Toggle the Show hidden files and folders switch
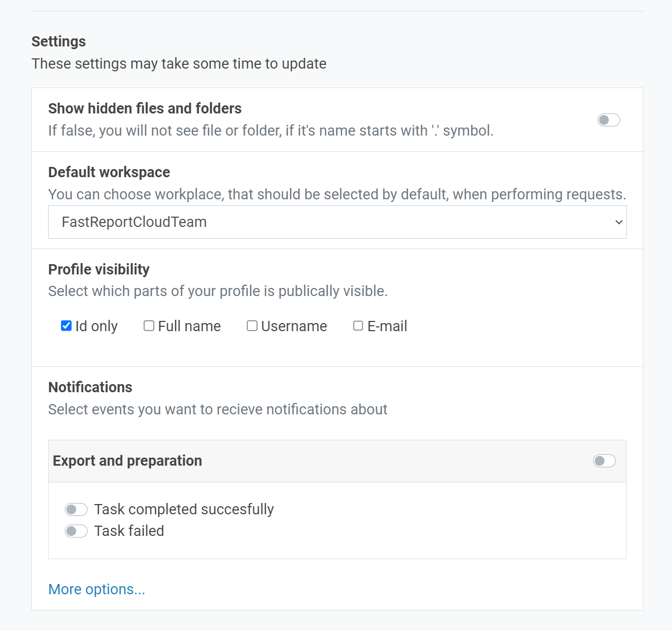672x631 pixels. 608,120
